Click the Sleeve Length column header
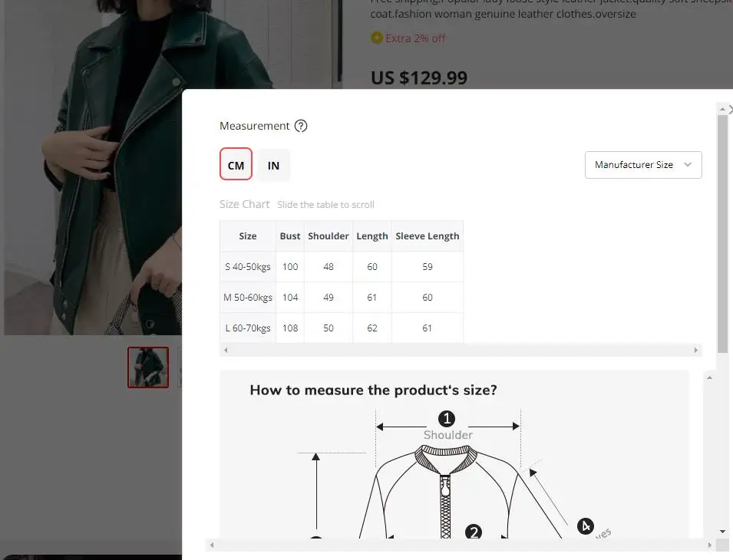This screenshot has height=560, width=733. [x=428, y=236]
